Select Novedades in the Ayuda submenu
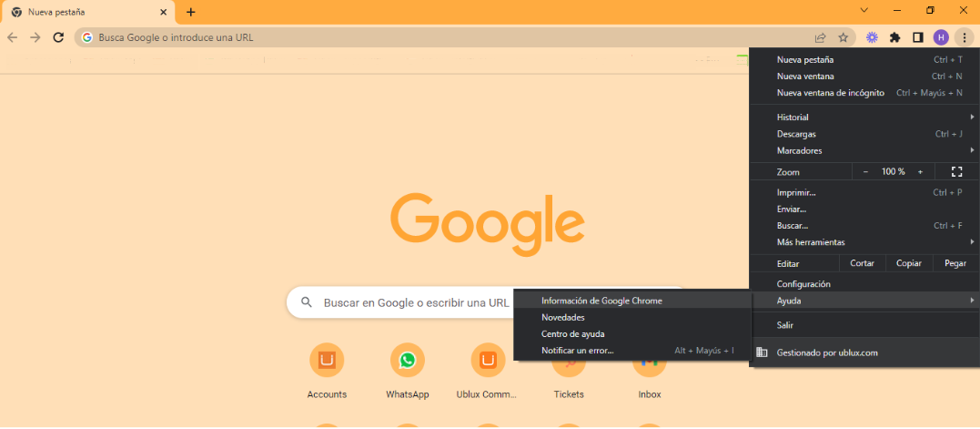 point(631,318)
